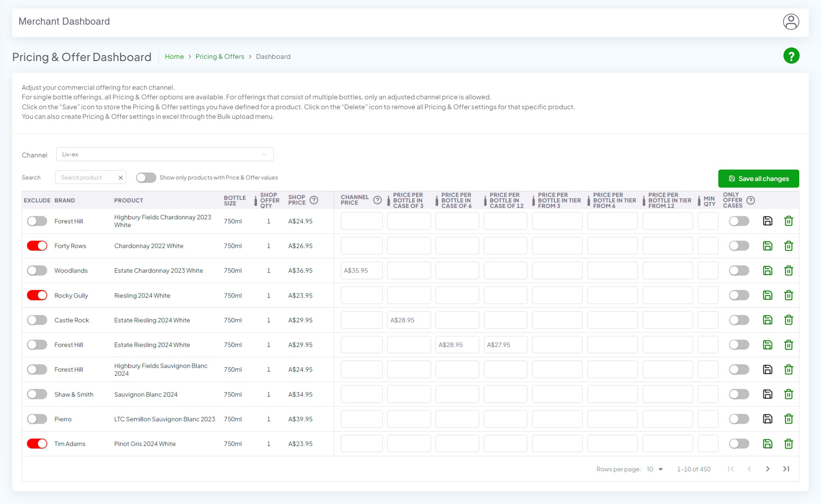Select the A$39.95 shop price cell
Screen dimensions: 821x504
[300, 419]
